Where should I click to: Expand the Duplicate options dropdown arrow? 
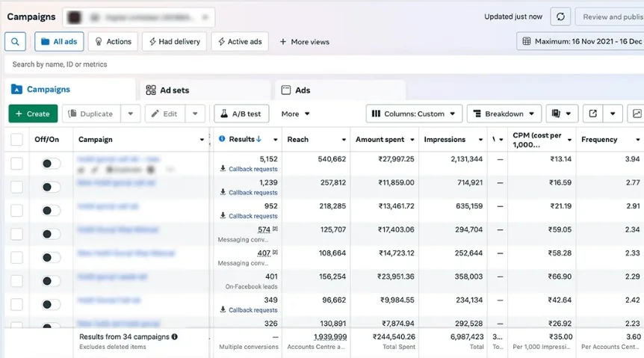point(131,114)
